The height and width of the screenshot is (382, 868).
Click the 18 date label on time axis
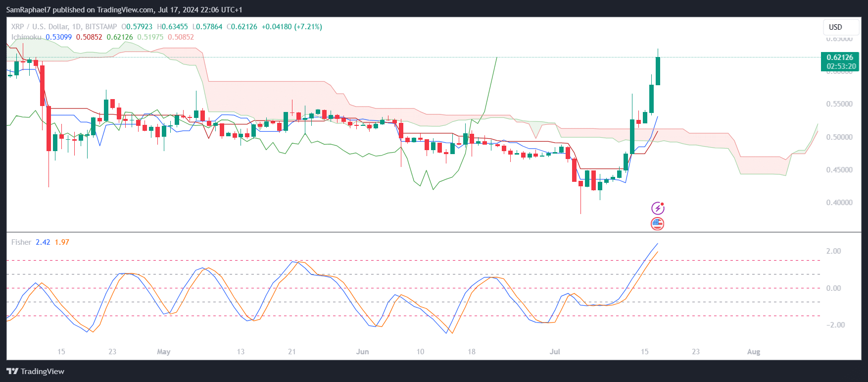click(472, 352)
